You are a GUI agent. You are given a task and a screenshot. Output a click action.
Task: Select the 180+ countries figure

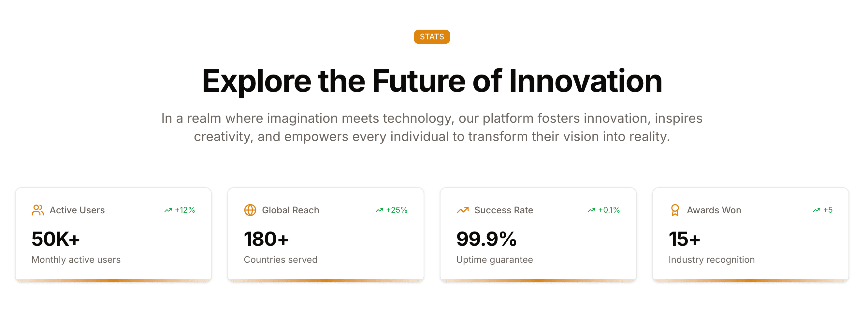point(266,239)
